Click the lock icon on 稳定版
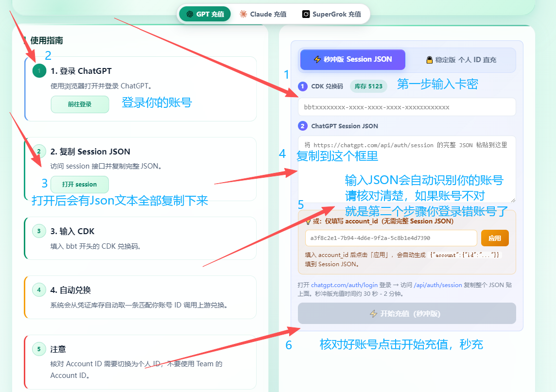This screenshot has width=556, height=392. tap(429, 60)
